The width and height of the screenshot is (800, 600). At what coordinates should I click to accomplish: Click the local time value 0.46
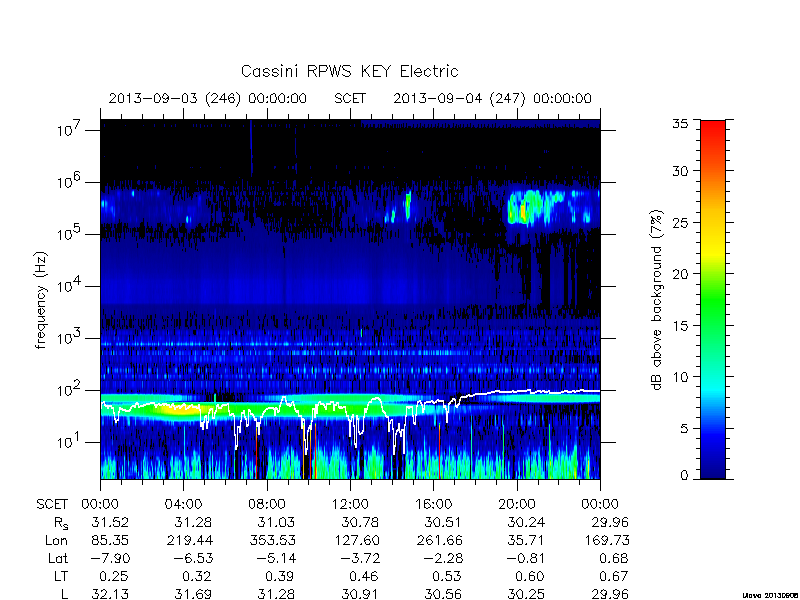point(363,577)
